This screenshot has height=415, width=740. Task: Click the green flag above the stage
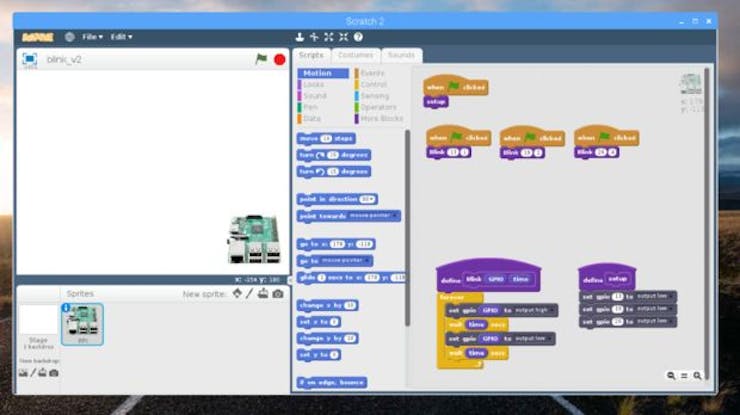pos(261,59)
